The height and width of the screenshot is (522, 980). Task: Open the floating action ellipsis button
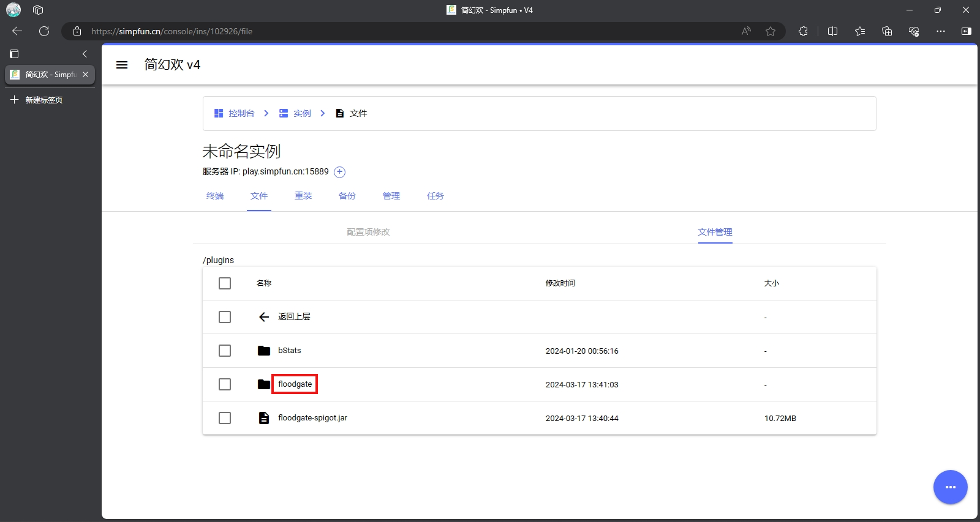click(x=950, y=487)
